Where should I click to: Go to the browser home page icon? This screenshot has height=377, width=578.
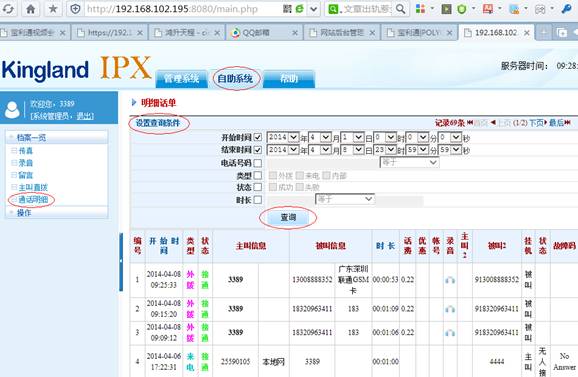(x=31, y=8)
